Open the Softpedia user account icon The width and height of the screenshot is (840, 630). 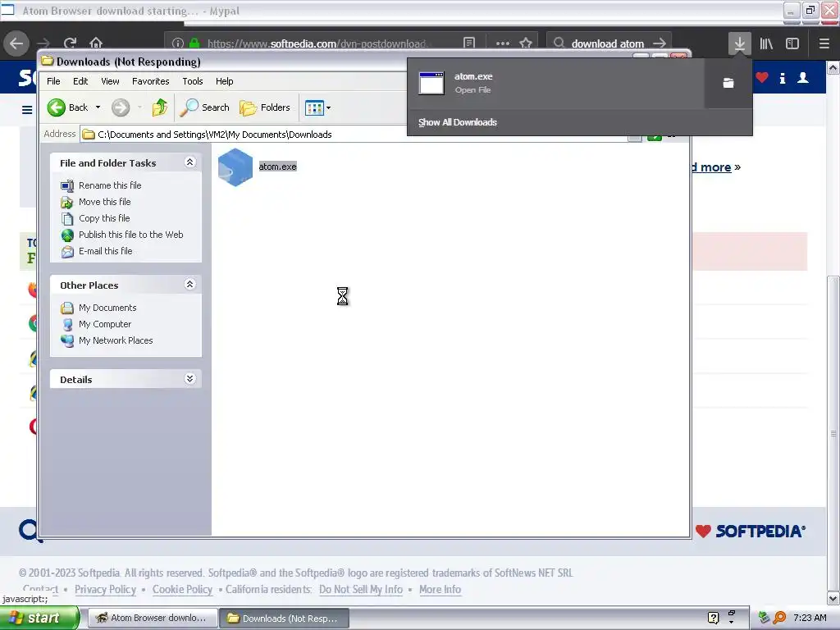click(x=802, y=78)
